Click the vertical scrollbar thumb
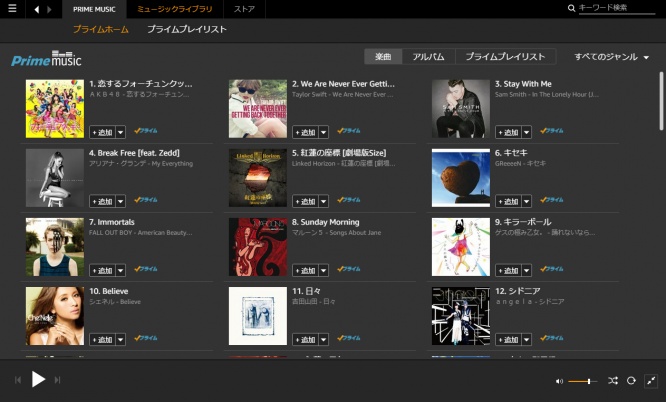The height and width of the screenshot is (402, 666). 661,101
